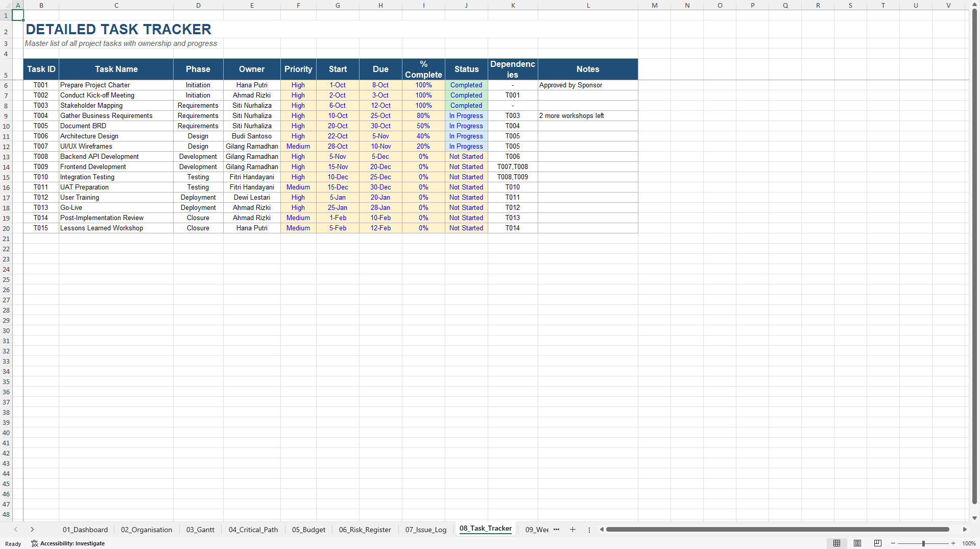
Task: Click the Priority column header cell
Action: pyautogui.click(x=298, y=69)
